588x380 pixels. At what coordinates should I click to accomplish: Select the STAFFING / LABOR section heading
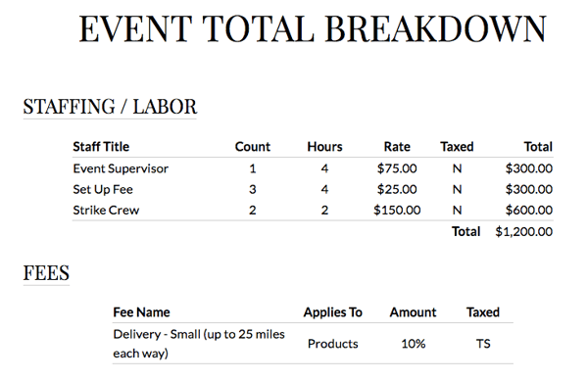click(x=110, y=107)
